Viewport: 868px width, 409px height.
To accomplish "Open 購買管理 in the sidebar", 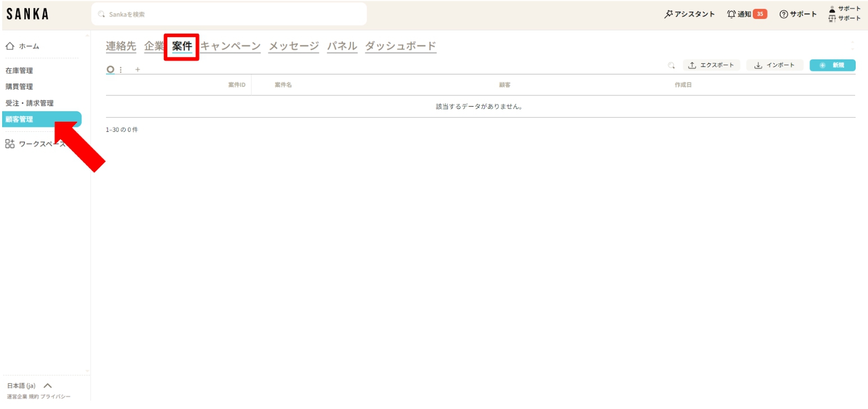I will (19, 87).
